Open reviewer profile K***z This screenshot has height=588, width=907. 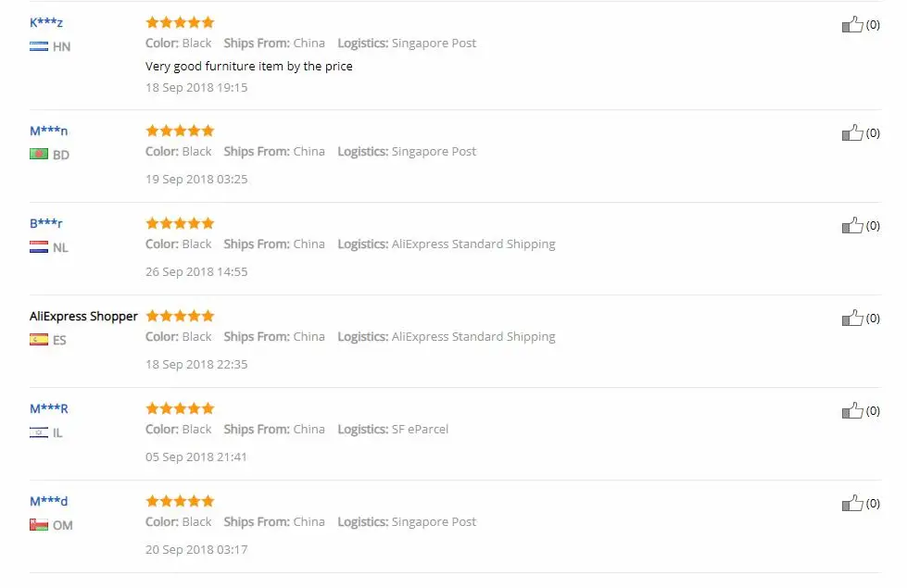[x=46, y=22]
